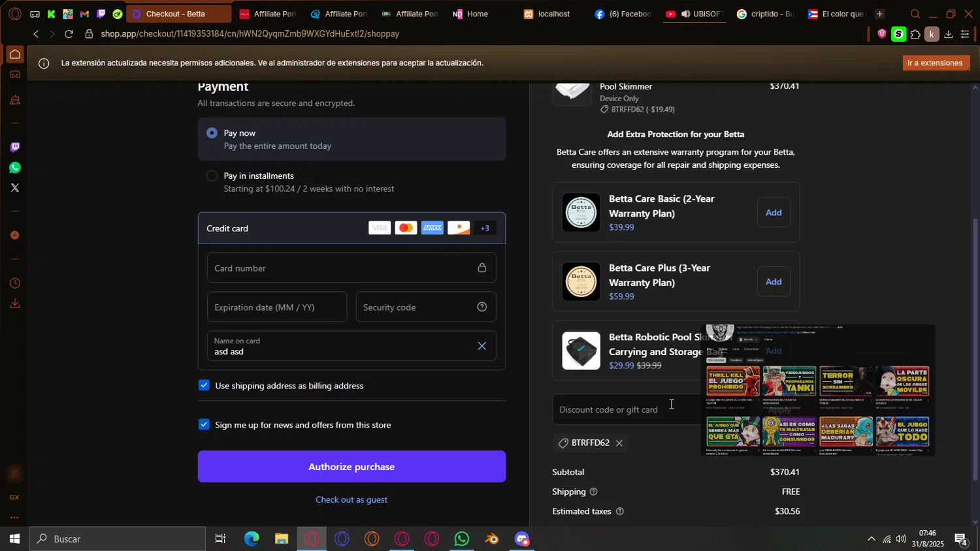Show hidden system tray icons
Viewport: 980px width, 551px height.
871,539
